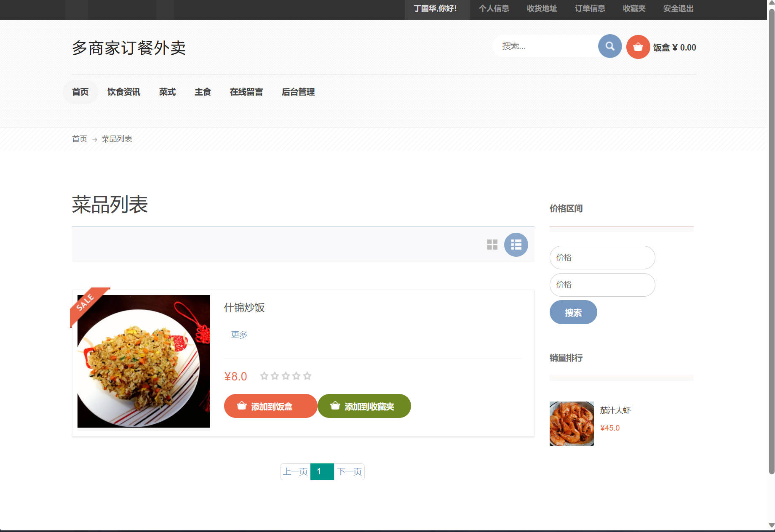Switch to grid view layout
The height and width of the screenshot is (532, 775).
point(492,245)
